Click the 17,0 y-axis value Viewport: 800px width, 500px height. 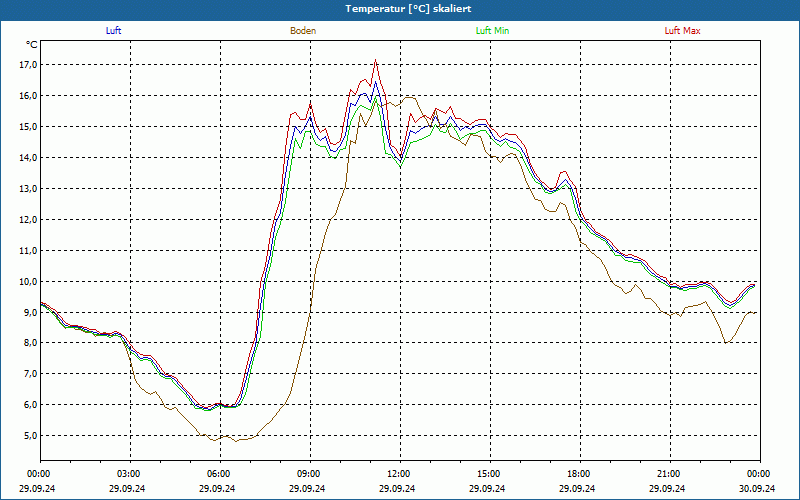28,65
